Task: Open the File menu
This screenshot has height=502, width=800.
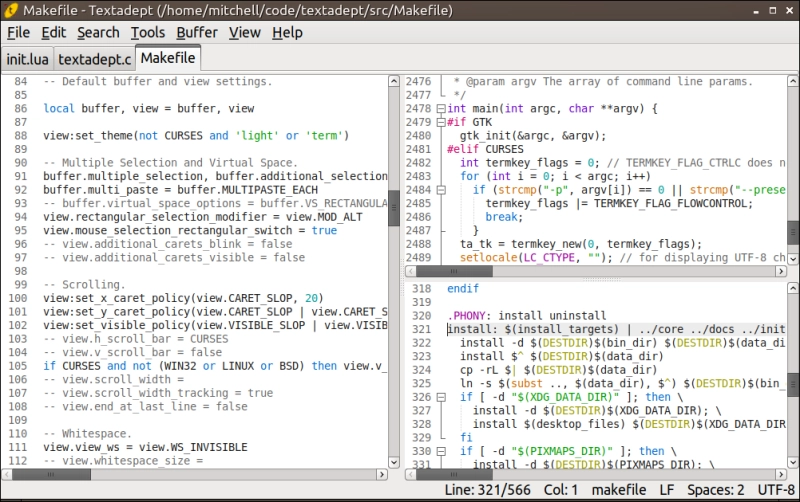Action: pyautogui.click(x=18, y=33)
